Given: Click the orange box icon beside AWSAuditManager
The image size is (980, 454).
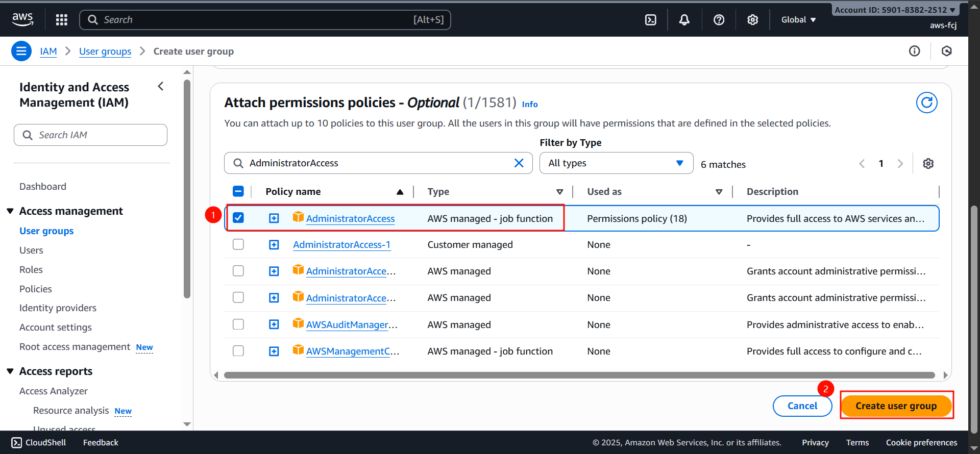Looking at the screenshot, I should pyautogui.click(x=298, y=323).
